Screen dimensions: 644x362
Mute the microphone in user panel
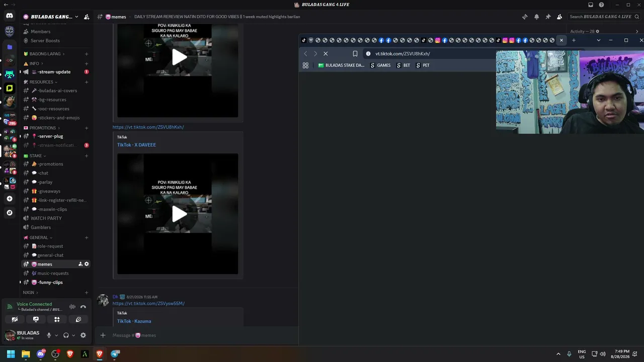point(49,335)
